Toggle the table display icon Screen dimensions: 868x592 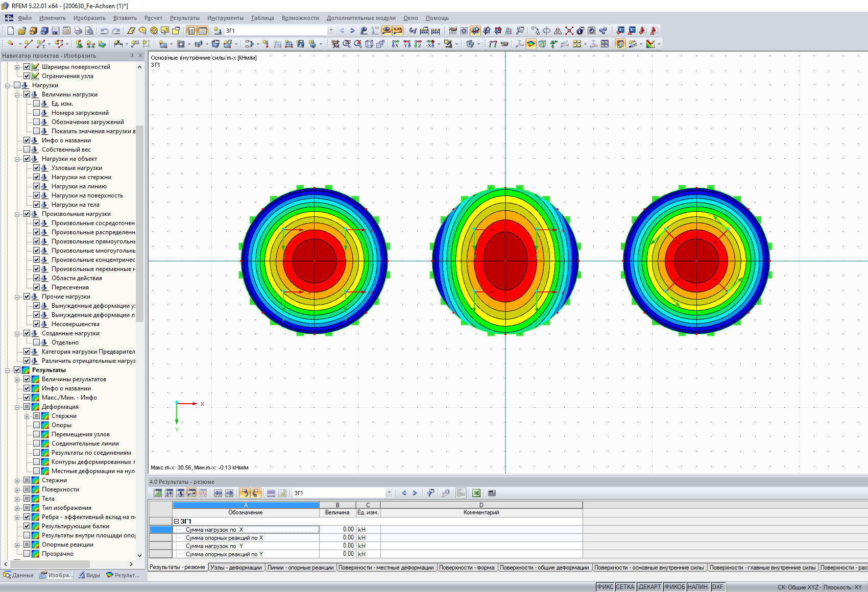203,31
